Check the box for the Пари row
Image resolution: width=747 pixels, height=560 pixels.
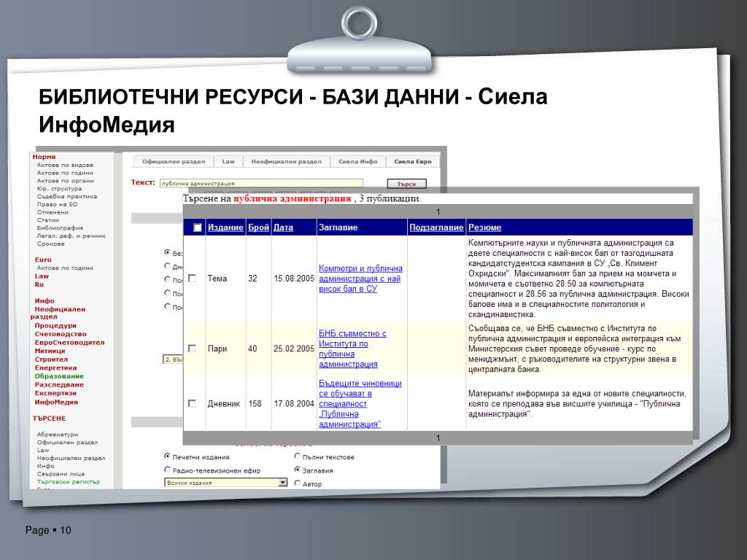click(192, 349)
